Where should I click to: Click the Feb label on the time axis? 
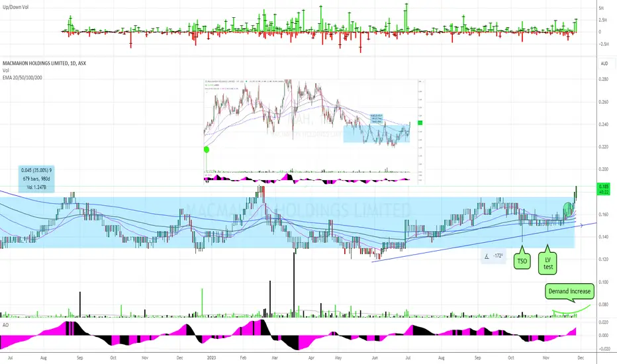tap(243, 357)
